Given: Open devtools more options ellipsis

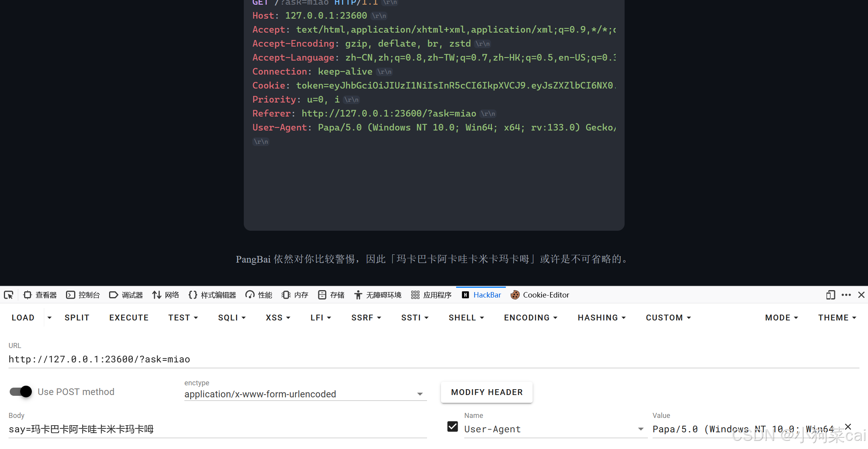Looking at the screenshot, I should [846, 295].
